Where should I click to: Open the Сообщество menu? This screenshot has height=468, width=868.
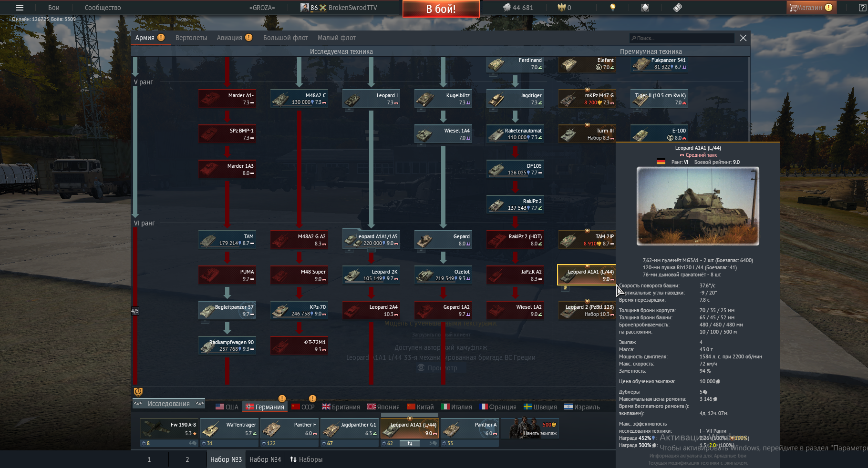(x=103, y=8)
